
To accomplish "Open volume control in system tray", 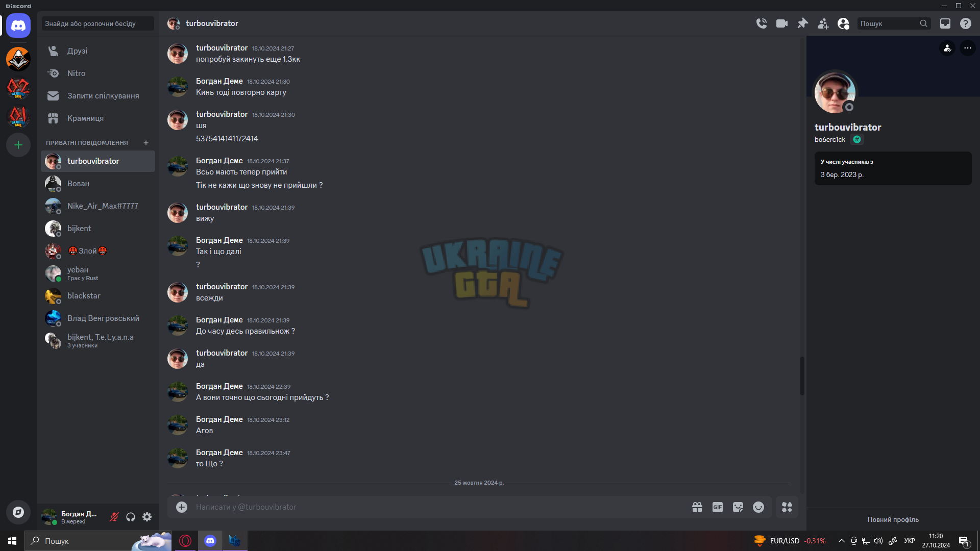I will pyautogui.click(x=878, y=541).
